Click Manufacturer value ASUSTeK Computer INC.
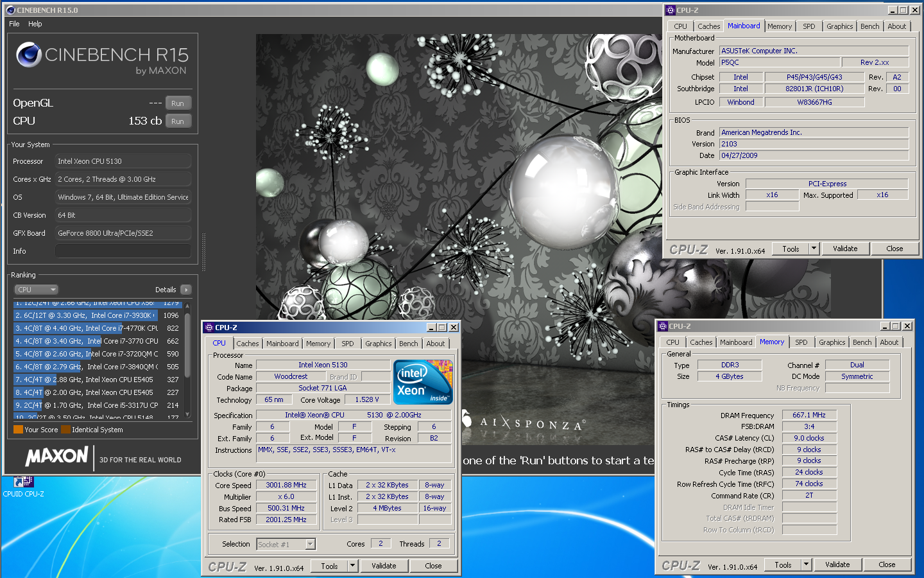Screen dimensions: 924x578 tap(814, 51)
